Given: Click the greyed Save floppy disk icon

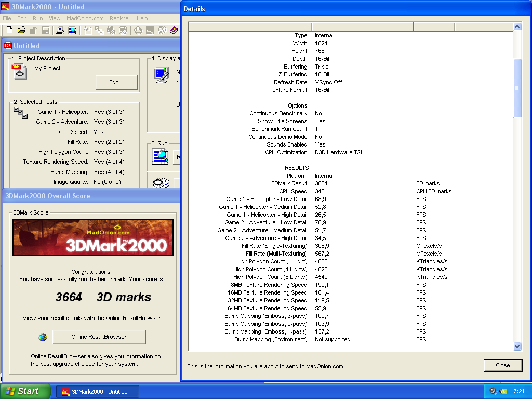Looking at the screenshot, I should coord(45,31).
